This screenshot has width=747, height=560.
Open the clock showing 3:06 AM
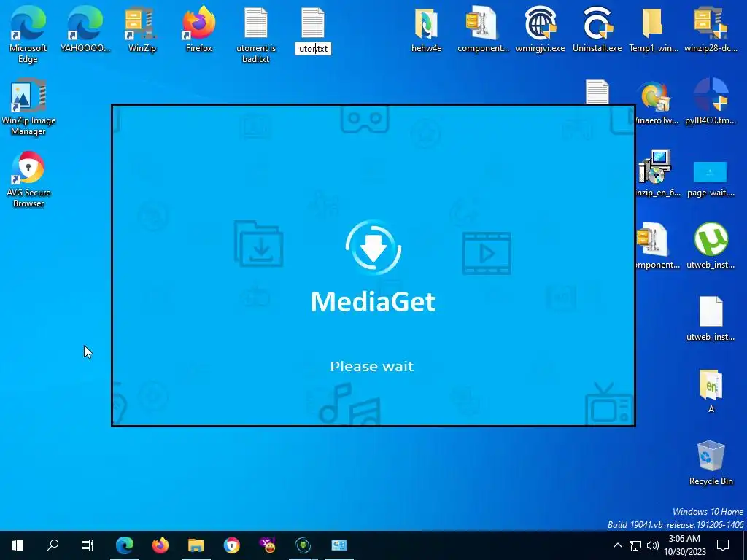click(x=684, y=545)
